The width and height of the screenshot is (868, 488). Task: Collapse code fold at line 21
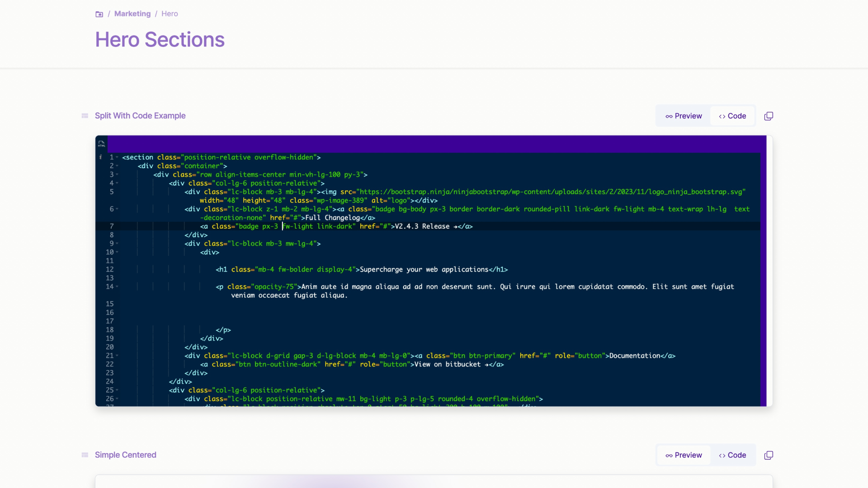point(117,356)
